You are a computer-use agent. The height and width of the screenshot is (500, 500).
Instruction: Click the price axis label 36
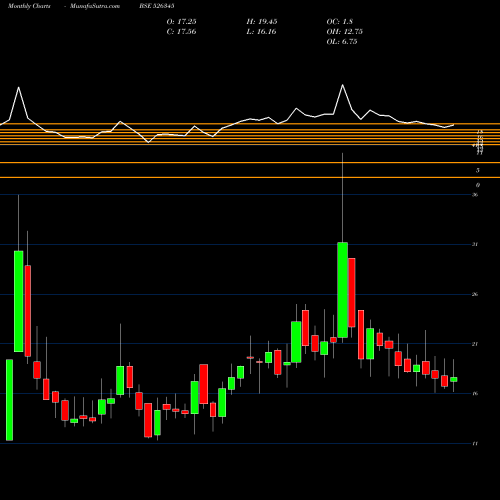(x=475, y=195)
